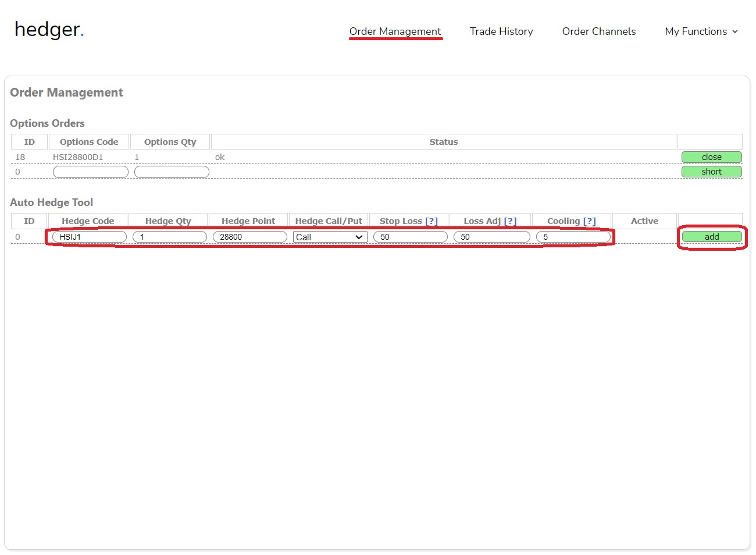Open Cooling help [?] link
The width and height of the screenshot is (756, 555).
click(x=589, y=221)
